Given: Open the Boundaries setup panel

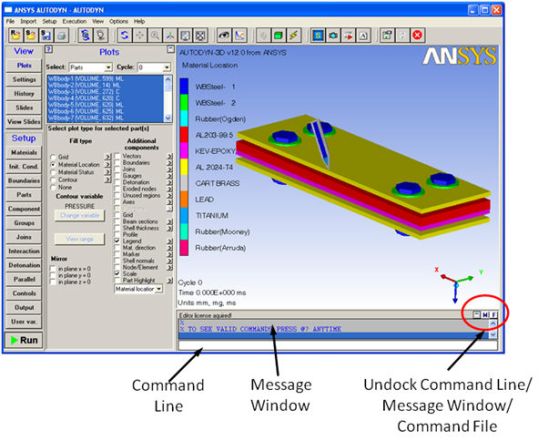Looking at the screenshot, I should pos(24,181).
